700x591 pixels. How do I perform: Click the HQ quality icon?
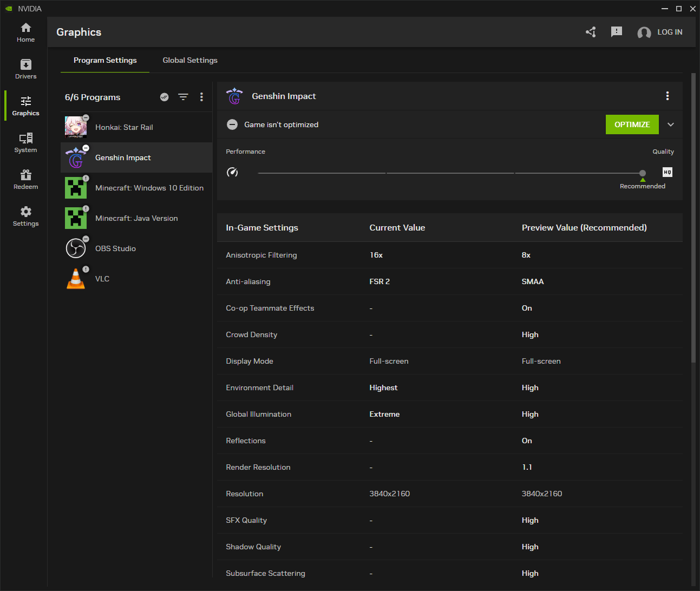coord(668,172)
